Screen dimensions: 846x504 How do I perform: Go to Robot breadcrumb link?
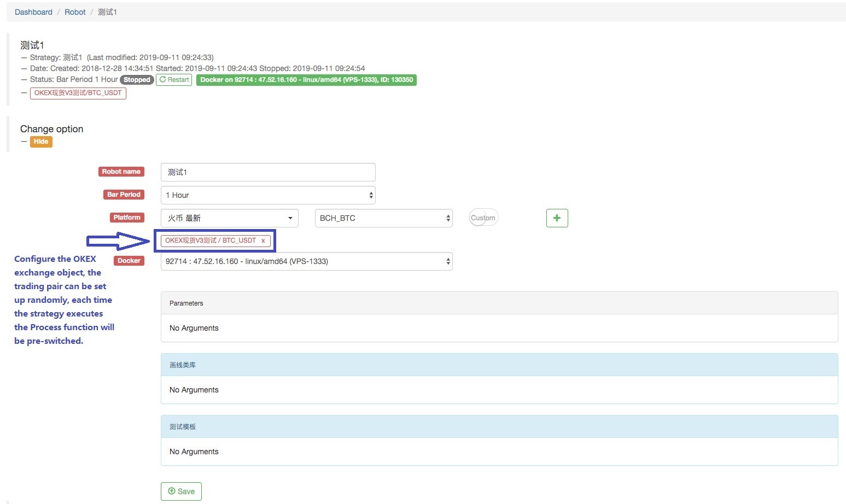pos(75,12)
